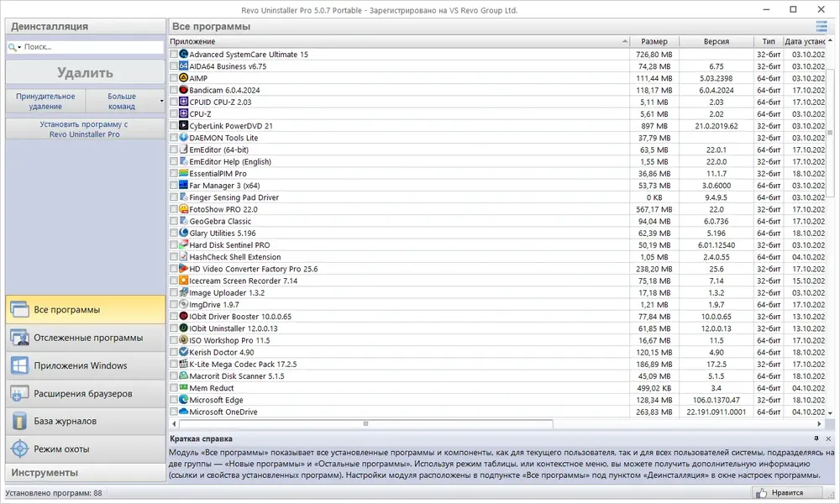Click the AIDA64 Business program icon

[x=184, y=66]
